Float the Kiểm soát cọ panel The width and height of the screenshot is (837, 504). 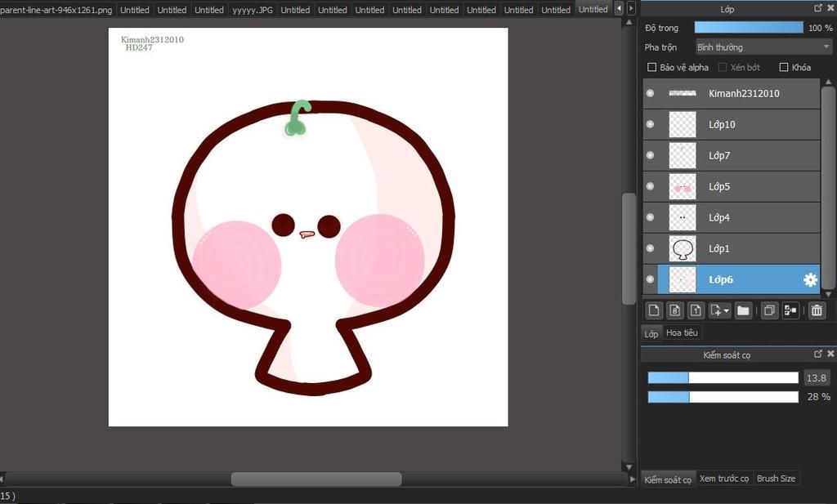(817, 354)
